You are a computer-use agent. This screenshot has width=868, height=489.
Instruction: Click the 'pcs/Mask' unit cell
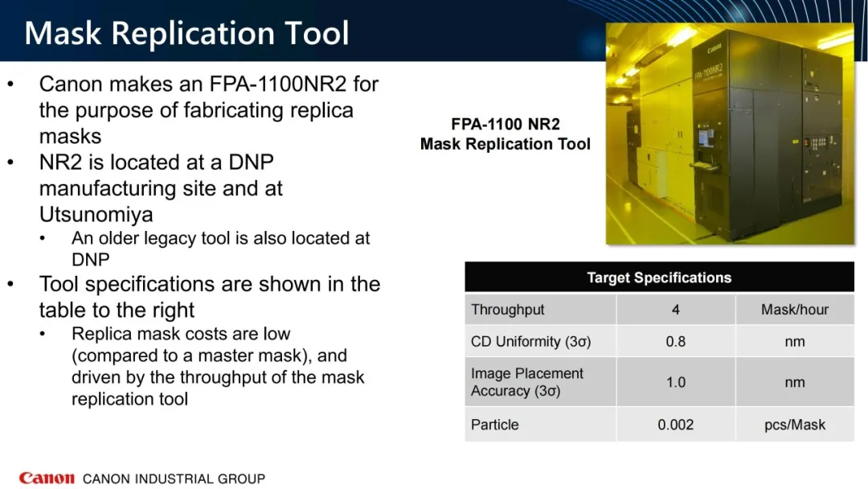click(795, 424)
